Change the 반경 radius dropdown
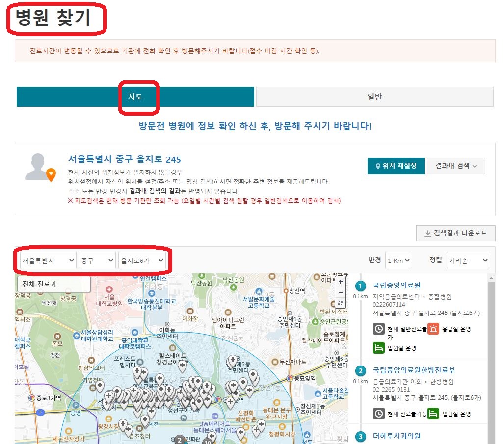 398,260
